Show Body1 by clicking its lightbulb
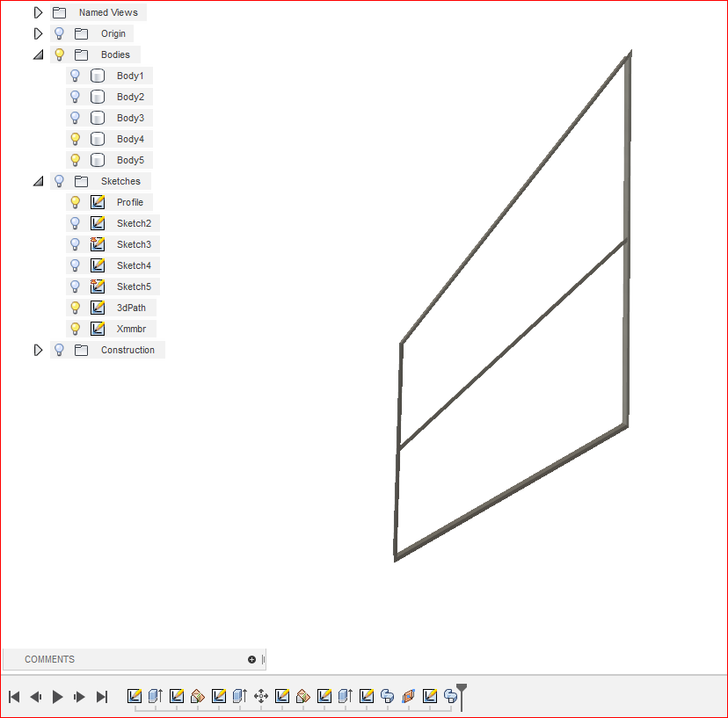728x718 pixels. pyautogui.click(x=75, y=76)
